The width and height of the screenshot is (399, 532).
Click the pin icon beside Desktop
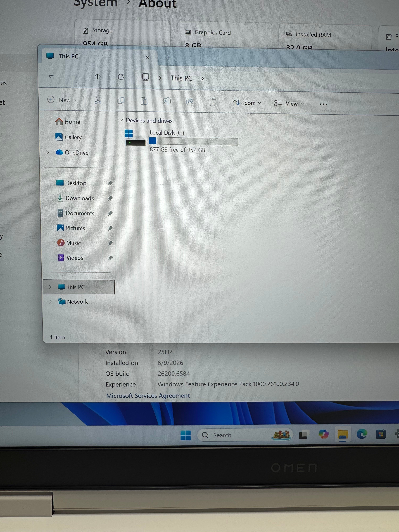click(110, 184)
